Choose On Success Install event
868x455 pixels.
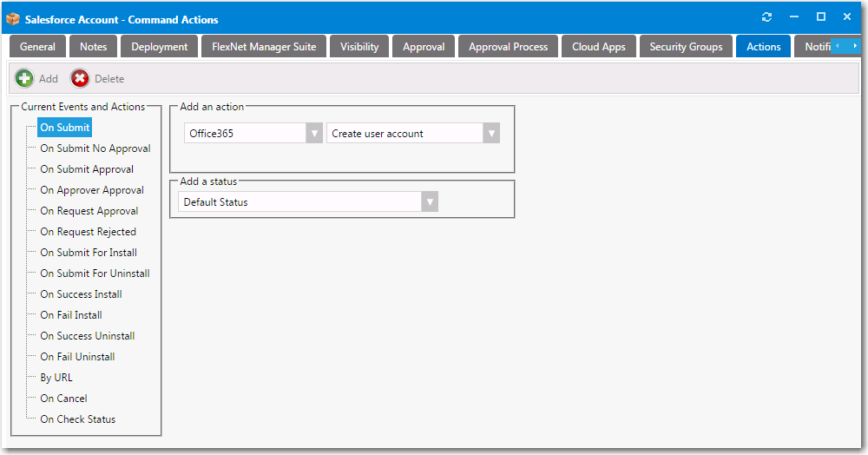pyautogui.click(x=81, y=294)
